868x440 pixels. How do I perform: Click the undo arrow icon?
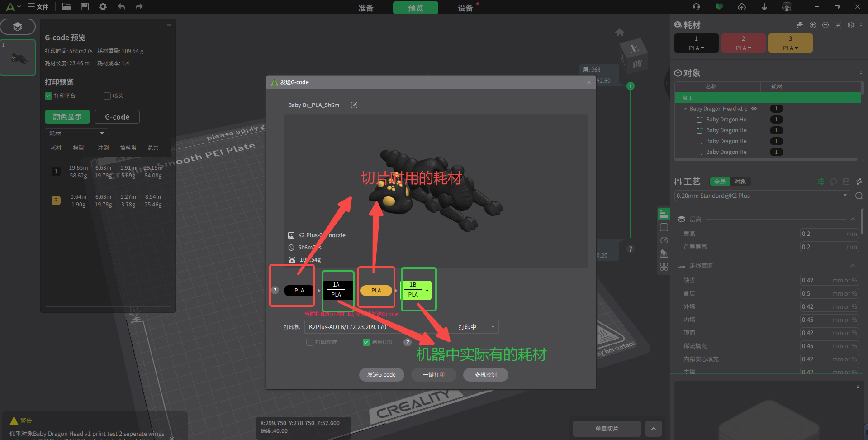pyautogui.click(x=121, y=7)
